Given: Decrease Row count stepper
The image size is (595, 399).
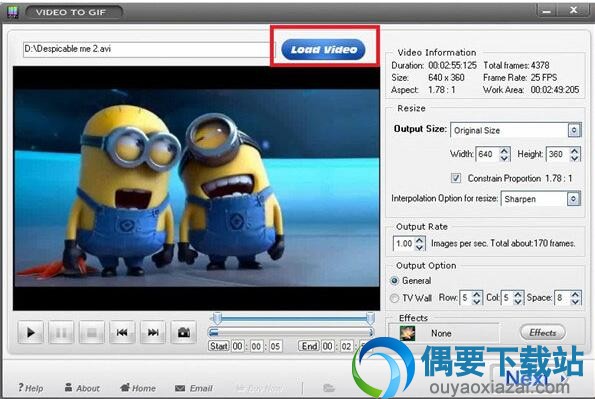Looking at the screenshot, I should (477, 301).
